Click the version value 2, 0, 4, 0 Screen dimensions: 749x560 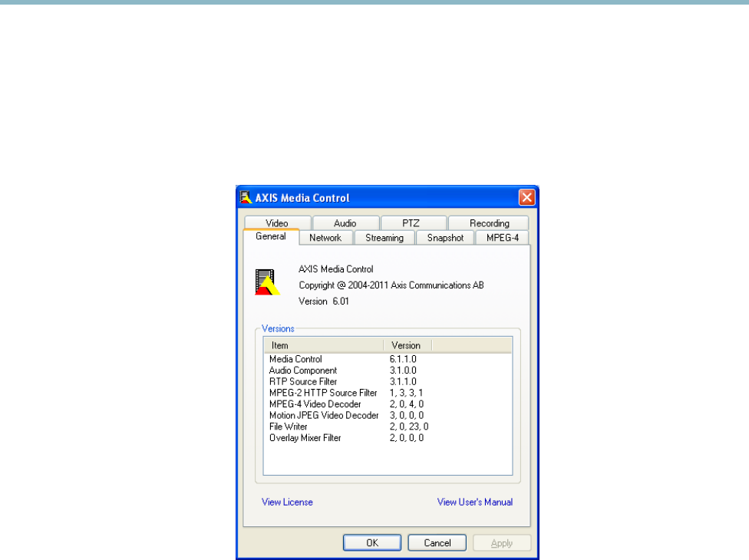point(407,404)
